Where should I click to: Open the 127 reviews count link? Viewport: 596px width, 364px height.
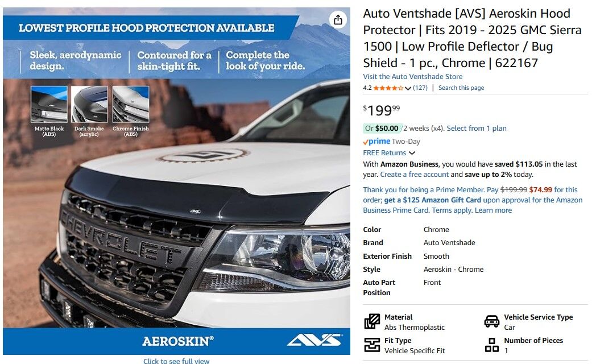[x=420, y=88]
